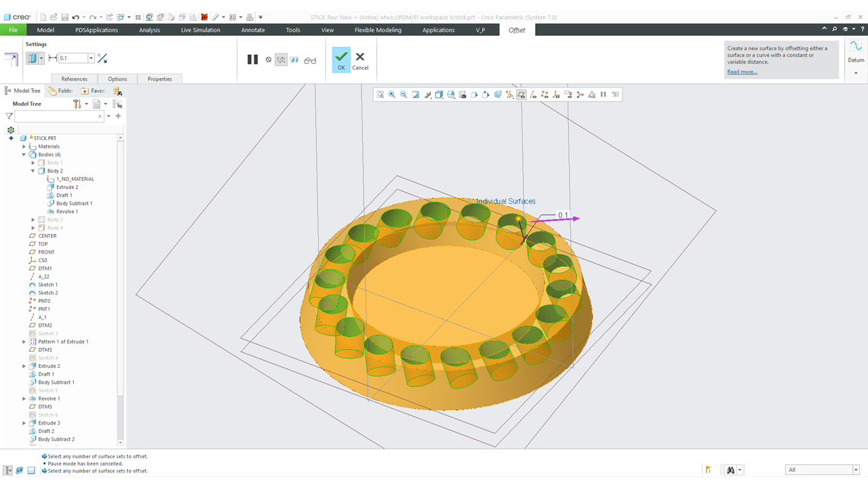
Task: Click the Repaint icon in graphics toolbar
Action: [415, 95]
